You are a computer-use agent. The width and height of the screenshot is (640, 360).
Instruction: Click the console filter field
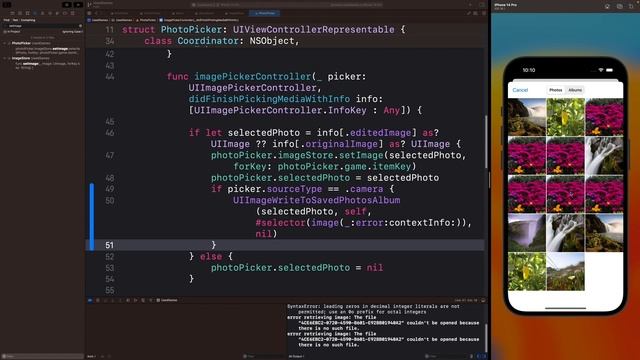point(445,356)
